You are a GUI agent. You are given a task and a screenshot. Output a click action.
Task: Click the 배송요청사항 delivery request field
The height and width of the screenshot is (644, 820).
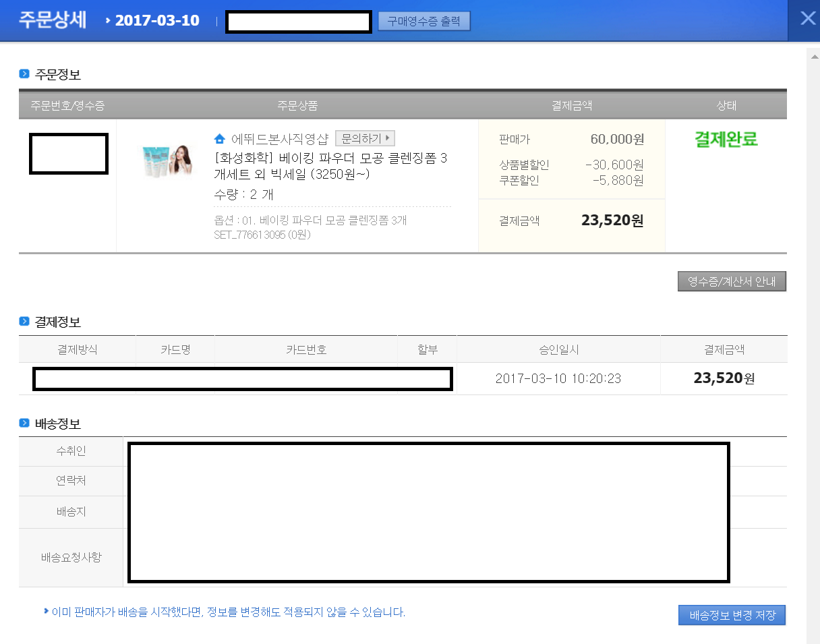click(428, 557)
